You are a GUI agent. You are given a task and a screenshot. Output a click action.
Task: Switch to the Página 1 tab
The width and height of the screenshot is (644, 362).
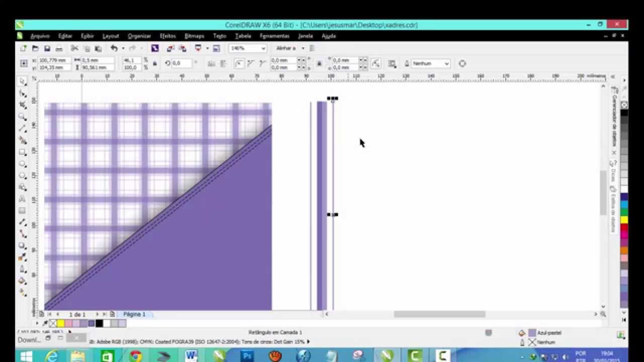coord(134,314)
